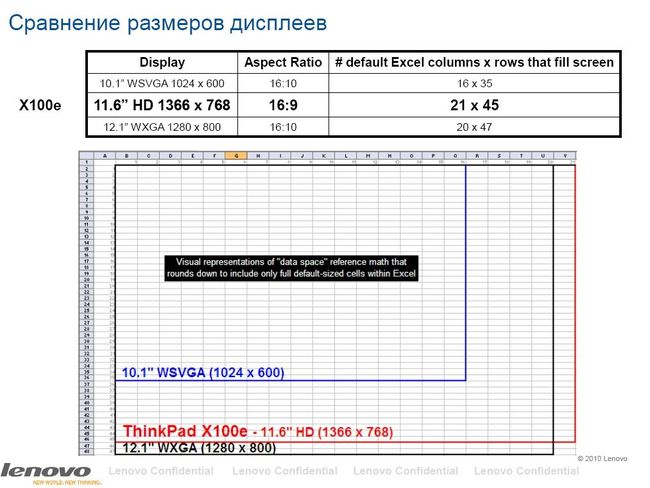The height and width of the screenshot is (488, 650).
Task: Select the "Display" table header
Action: tap(162, 62)
